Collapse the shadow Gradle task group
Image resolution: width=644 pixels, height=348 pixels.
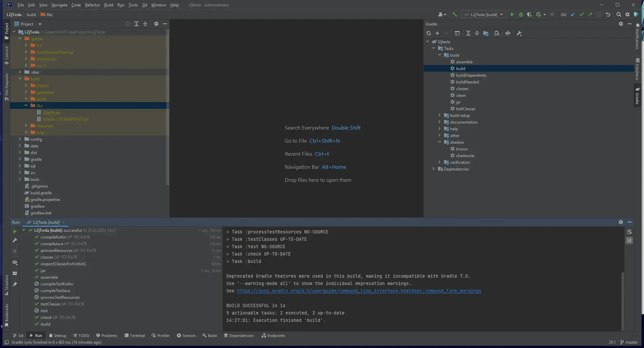pos(440,142)
